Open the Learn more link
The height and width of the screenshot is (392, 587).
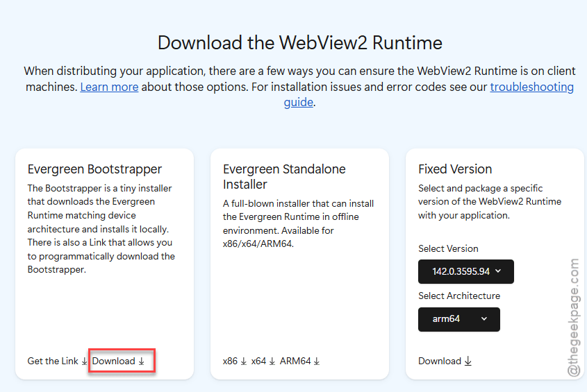point(109,87)
